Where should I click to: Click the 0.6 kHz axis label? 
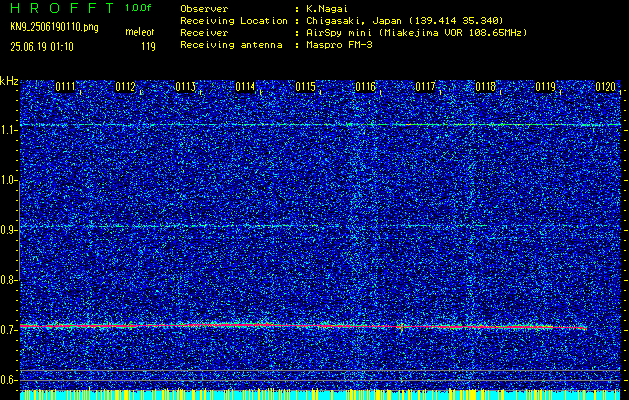(8, 380)
